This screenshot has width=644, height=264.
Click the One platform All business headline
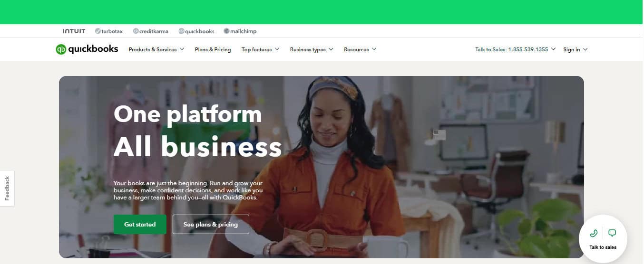point(197,131)
